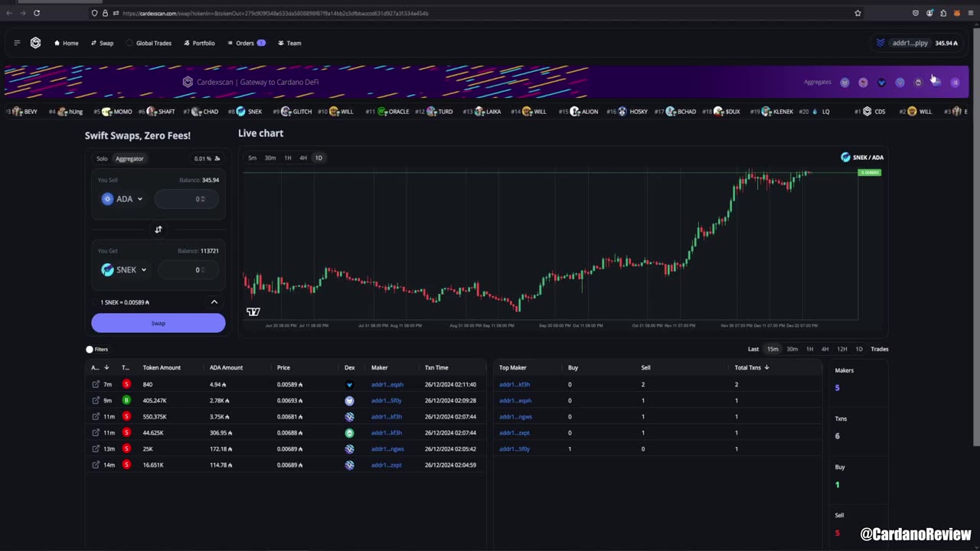
Task: Select the 30m maker stats range
Action: [792, 349]
